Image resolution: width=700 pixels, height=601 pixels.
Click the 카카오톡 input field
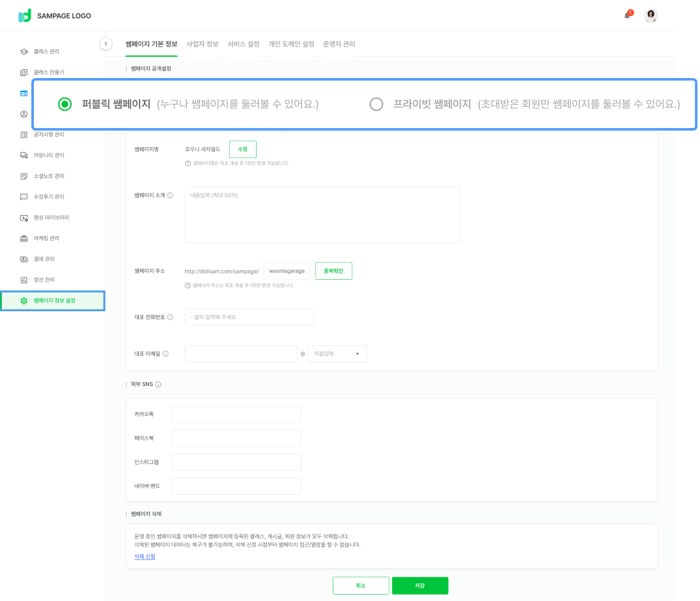[236, 414]
